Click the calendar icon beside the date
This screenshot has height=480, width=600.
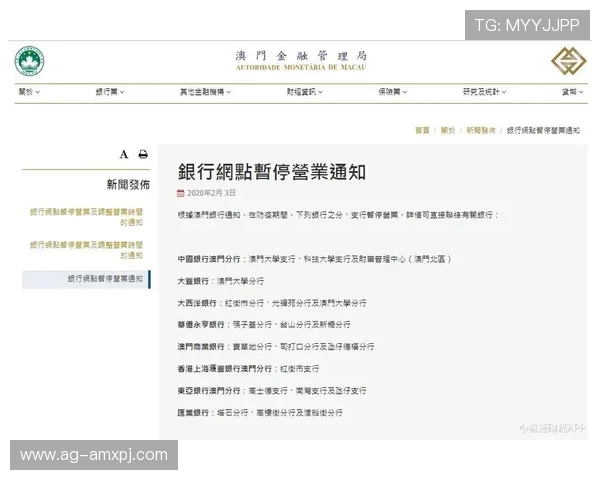click(181, 193)
